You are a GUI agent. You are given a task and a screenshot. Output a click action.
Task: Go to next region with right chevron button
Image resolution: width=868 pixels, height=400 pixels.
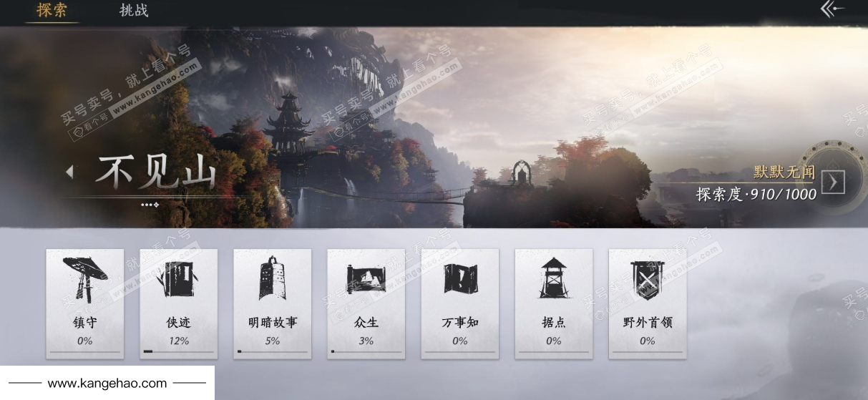[833, 182]
